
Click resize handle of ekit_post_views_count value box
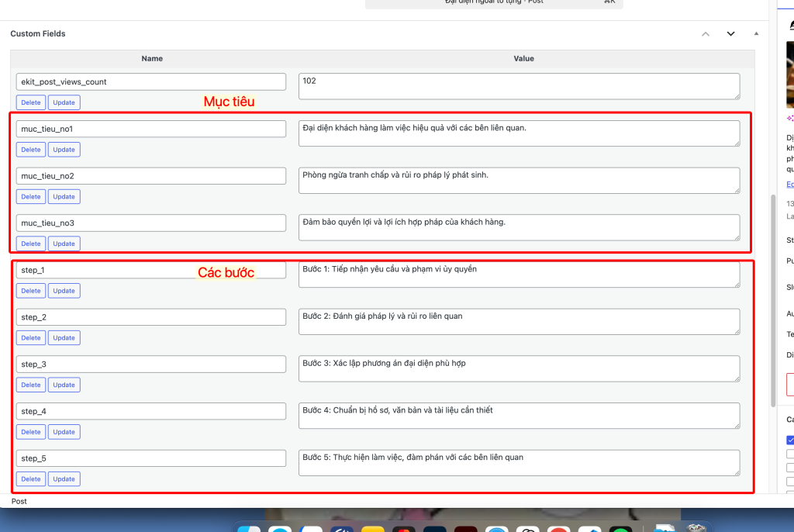736,95
